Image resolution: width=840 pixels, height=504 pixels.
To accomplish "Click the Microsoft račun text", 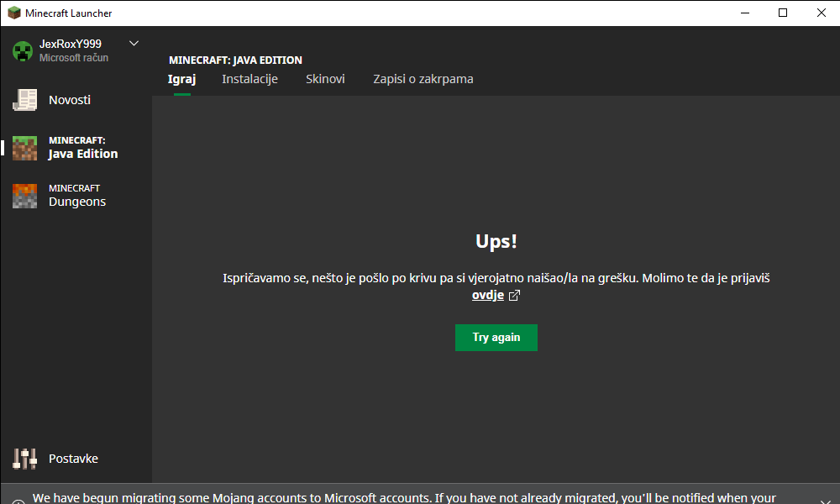I will [74, 58].
